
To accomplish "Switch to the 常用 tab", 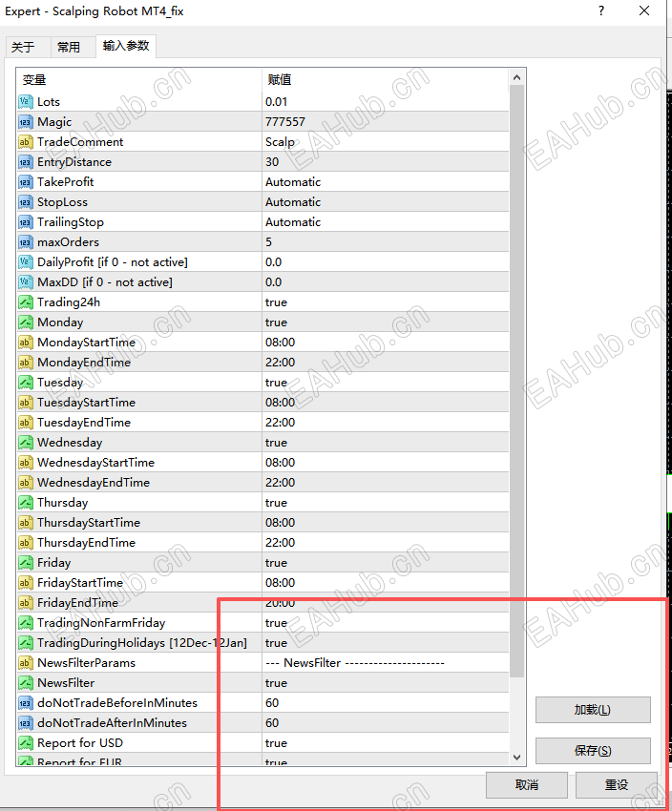I will click(69, 47).
